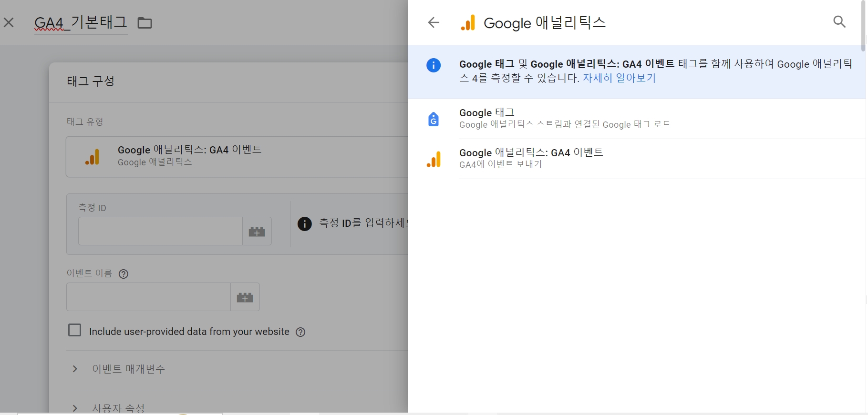This screenshot has height=415, width=868.
Task: Focus the 이벤트 이름 input field
Action: point(148,297)
